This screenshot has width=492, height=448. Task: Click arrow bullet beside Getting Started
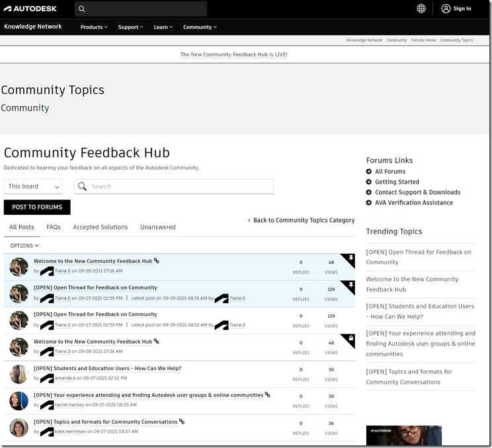[x=369, y=182]
